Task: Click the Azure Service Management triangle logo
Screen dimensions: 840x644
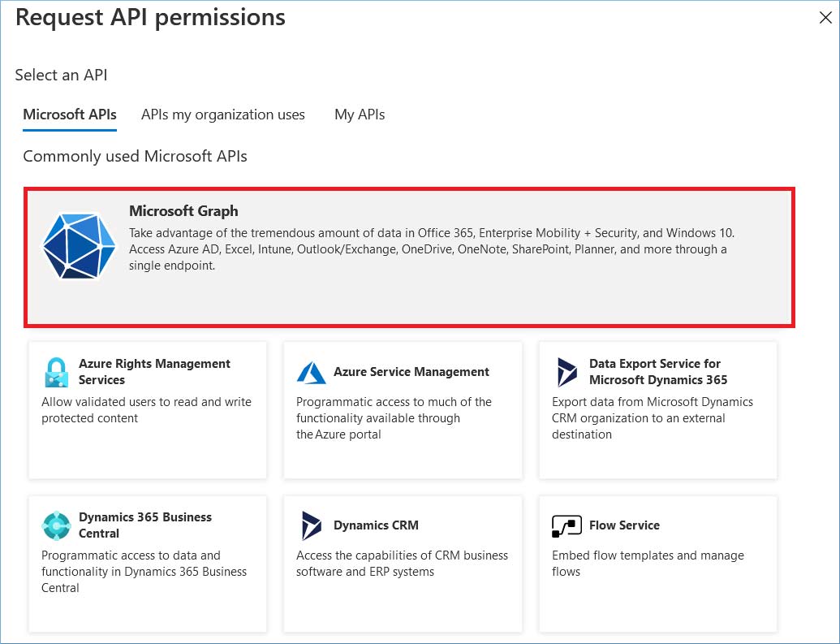Action: point(312,373)
